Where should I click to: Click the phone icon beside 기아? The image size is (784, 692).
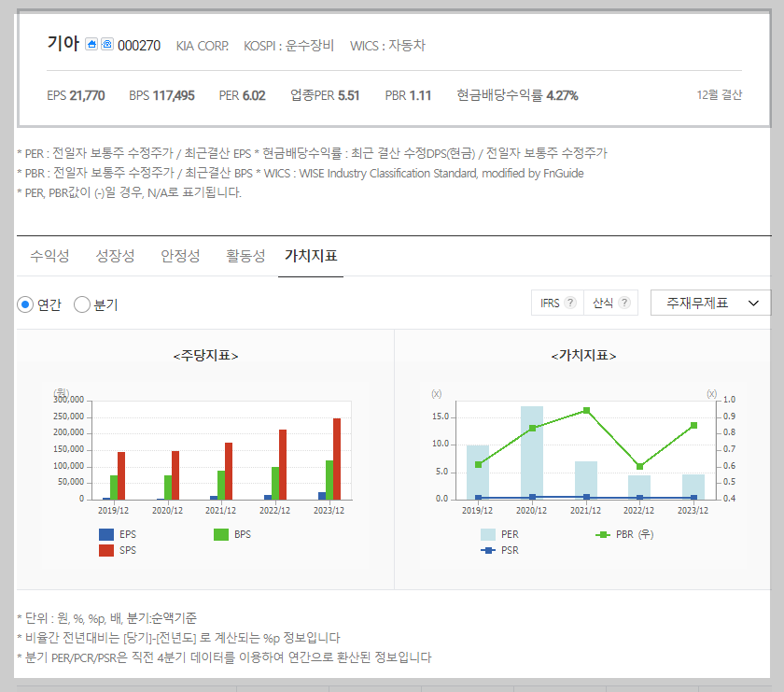click(x=107, y=44)
